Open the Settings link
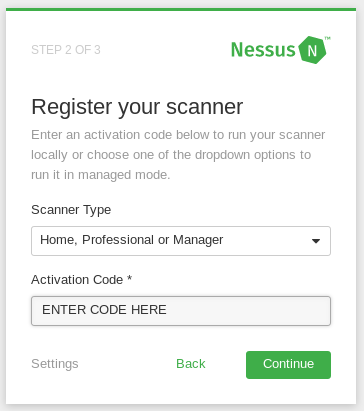Image resolution: width=364 pixels, height=411 pixels. point(55,364)
